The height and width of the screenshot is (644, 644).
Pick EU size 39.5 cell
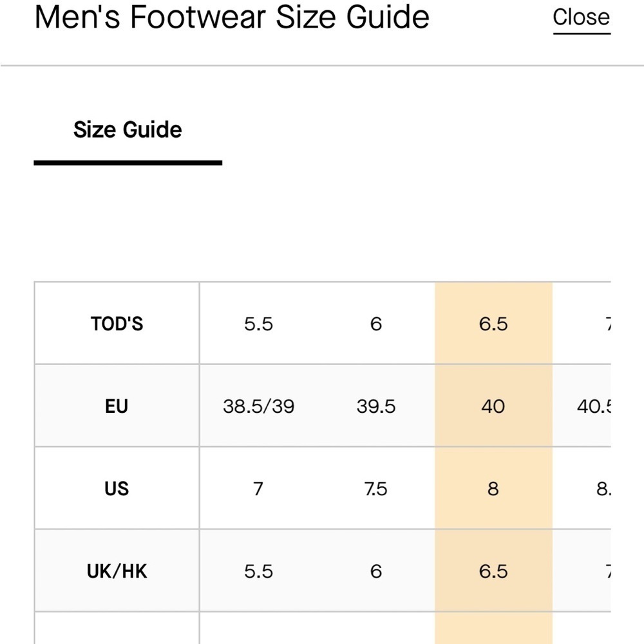click(376, 406)
